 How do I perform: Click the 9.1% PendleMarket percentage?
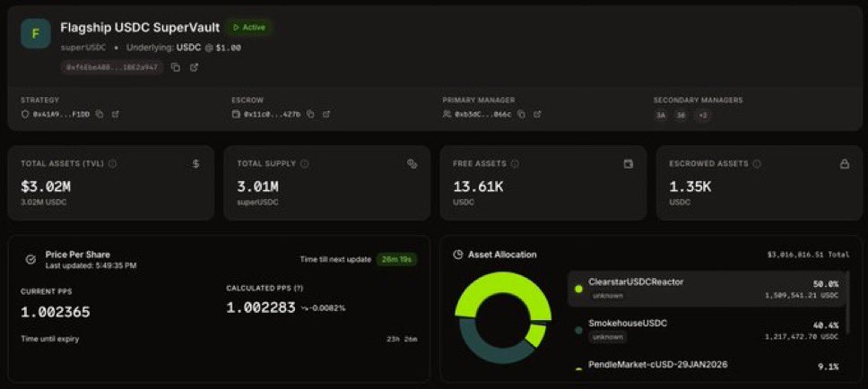coord(829,367)
